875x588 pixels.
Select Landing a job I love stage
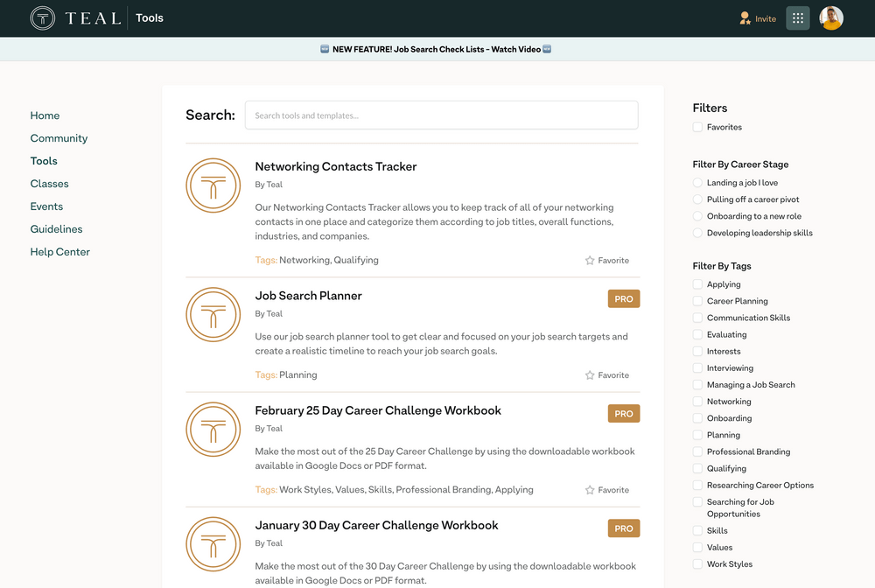pyautogui.click(x=697, y=183)
